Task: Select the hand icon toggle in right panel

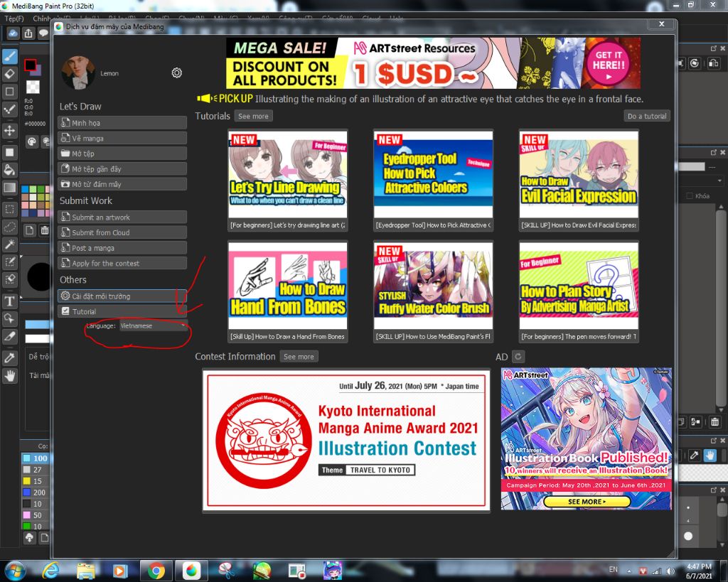Action: coord(710,456)
